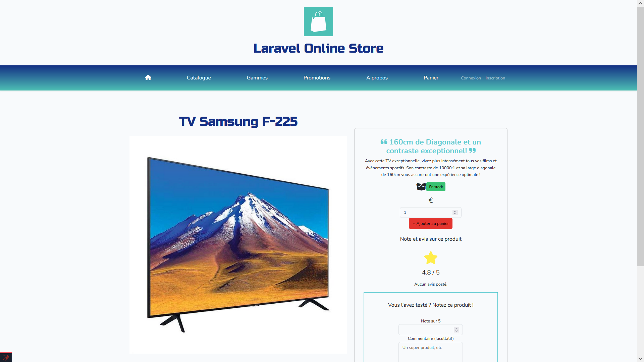Viewport: 644px width, 362px height.
Task: Expand the Promotions navigation section
Action: [x=317, y=78]
